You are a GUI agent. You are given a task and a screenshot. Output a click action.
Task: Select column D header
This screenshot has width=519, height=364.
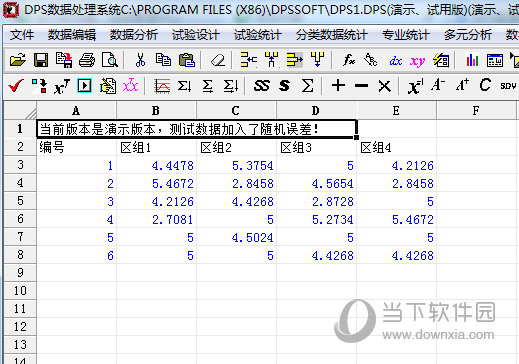coord(316,110)
